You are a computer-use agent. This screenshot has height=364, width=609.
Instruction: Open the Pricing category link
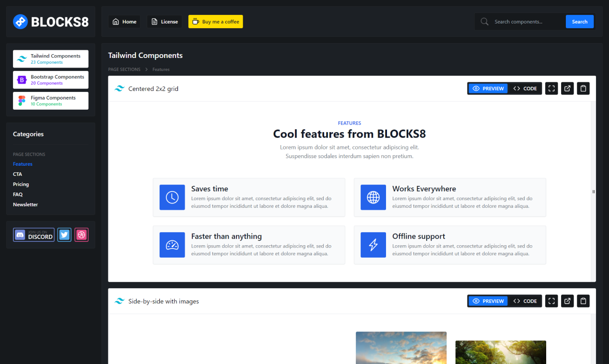click(x=21, y=184)
